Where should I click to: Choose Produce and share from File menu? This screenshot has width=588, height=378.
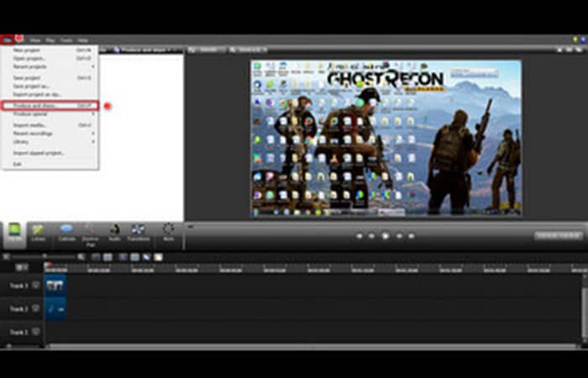coord(49,106)
